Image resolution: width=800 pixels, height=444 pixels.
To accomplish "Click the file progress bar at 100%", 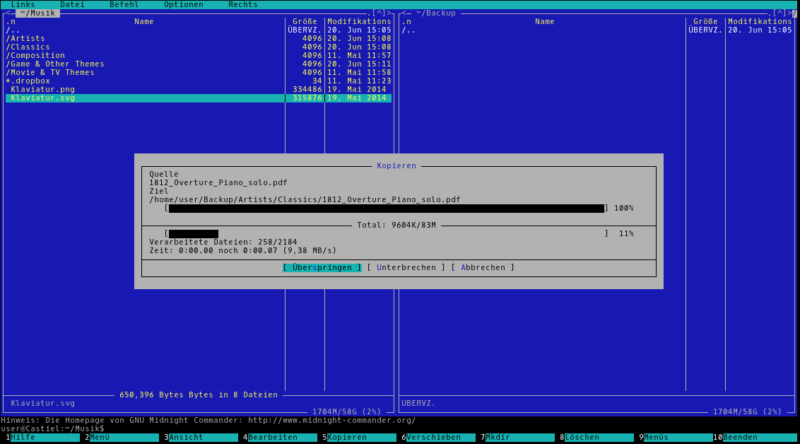I will tap(386, 208).
